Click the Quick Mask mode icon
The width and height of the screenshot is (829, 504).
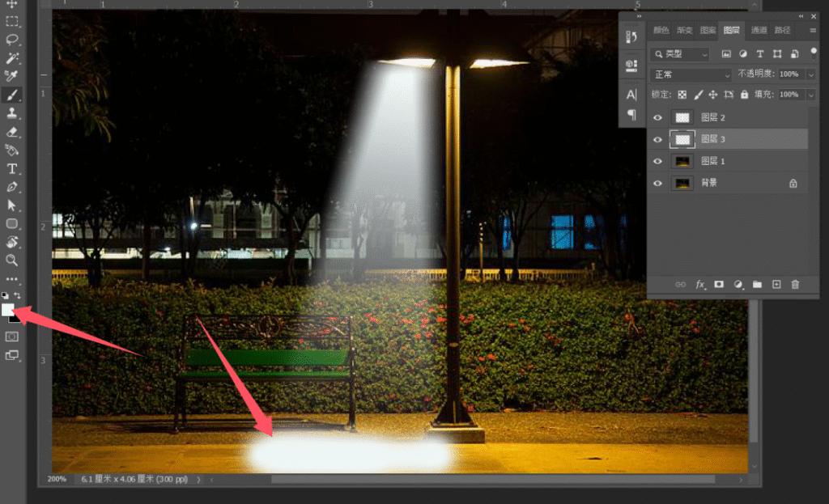11,337
